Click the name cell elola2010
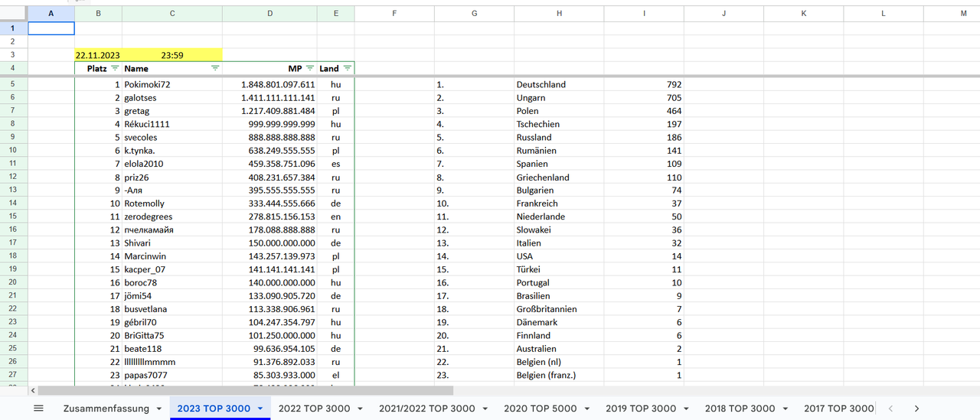The width and height of the screenshot is (980, 420). [172, 164]
